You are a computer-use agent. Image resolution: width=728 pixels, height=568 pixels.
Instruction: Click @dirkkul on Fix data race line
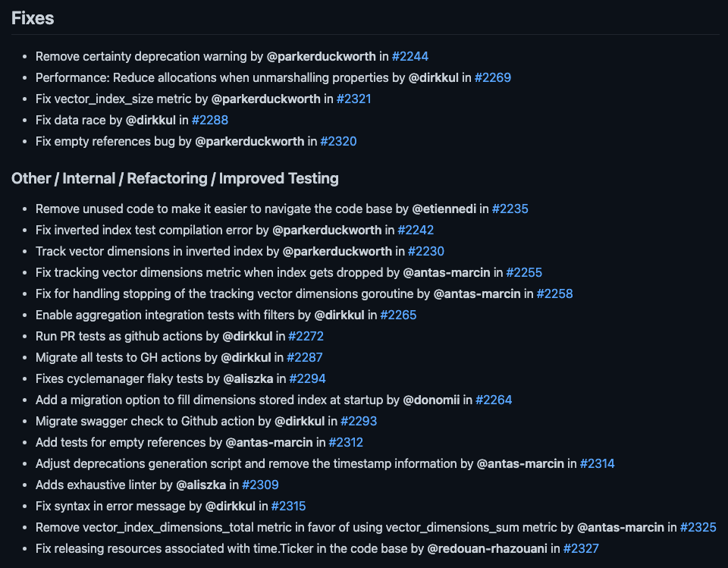pos(151,120)
